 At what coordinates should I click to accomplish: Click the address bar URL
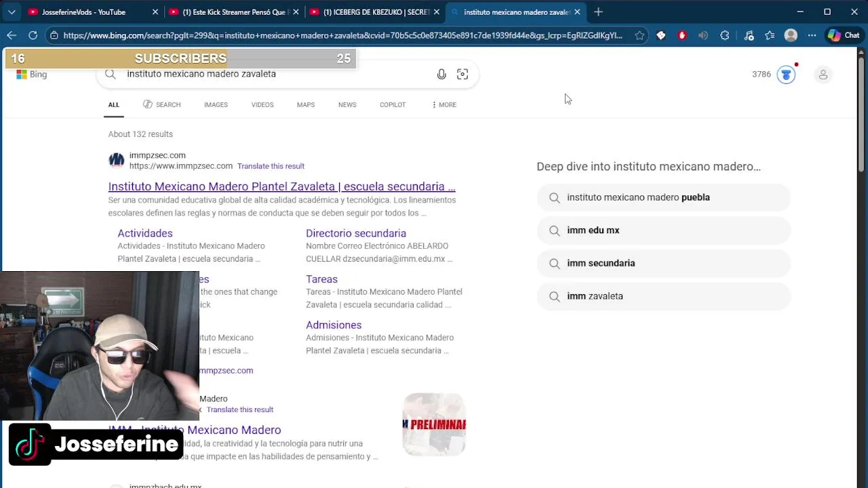pyautogui.click(x=342, y=35)
